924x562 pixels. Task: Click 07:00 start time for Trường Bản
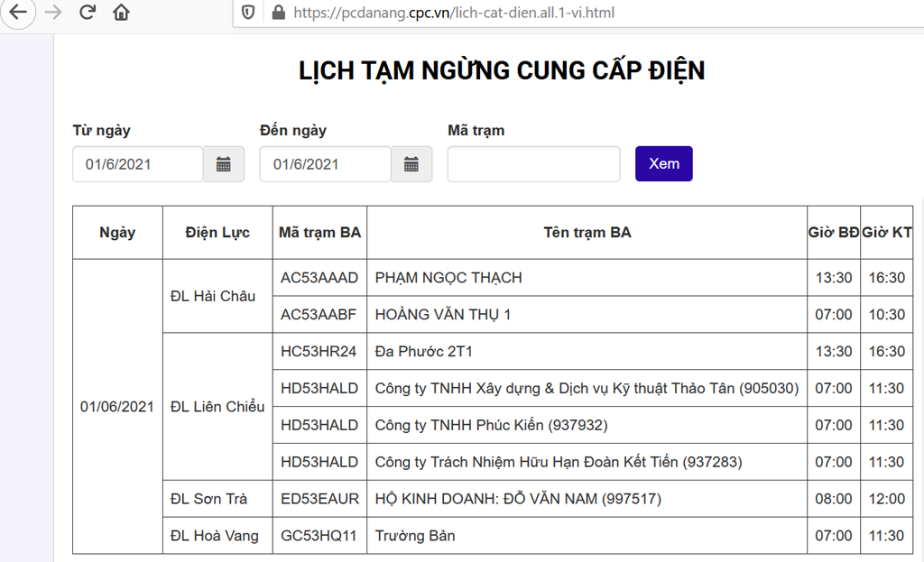tap(833, 536)
